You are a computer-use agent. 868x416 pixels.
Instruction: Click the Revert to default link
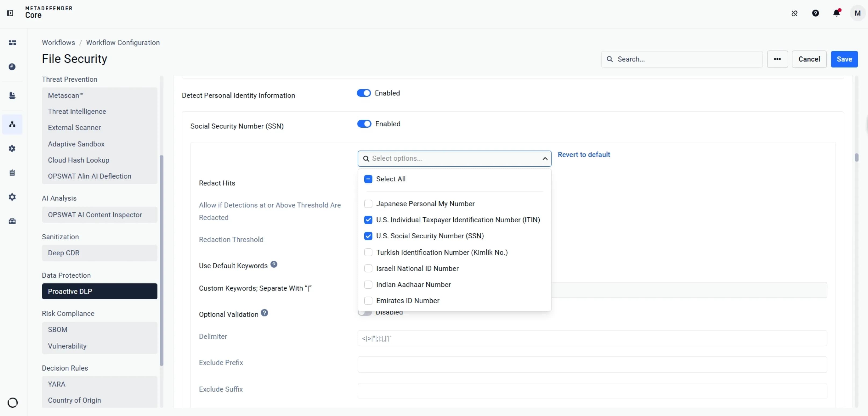point(584,155)
